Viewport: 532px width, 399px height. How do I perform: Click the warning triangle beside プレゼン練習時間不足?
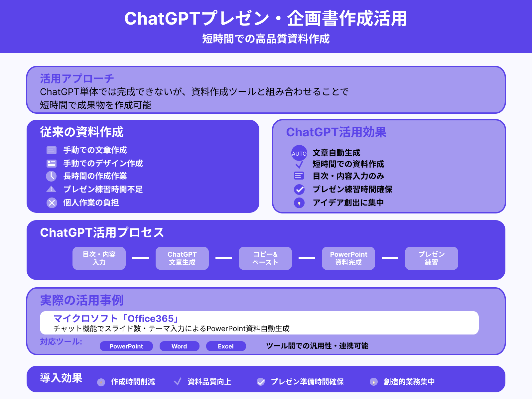pos(52,189)
